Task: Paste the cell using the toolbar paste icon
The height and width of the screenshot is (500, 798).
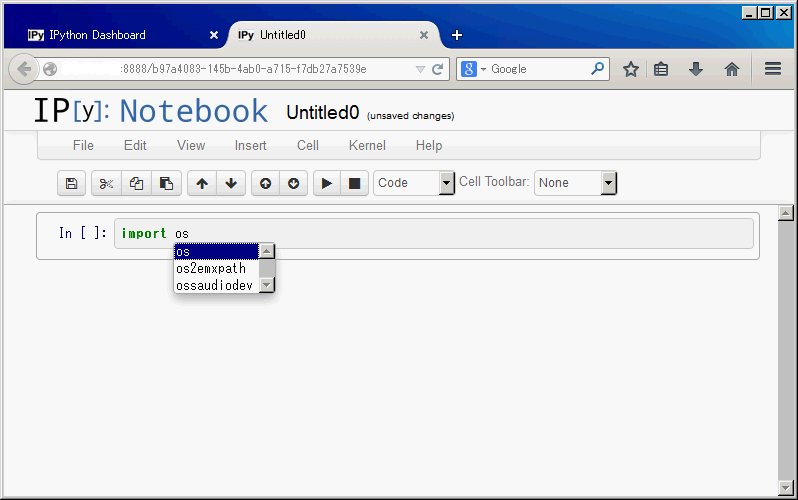Action: click(166, 183)
